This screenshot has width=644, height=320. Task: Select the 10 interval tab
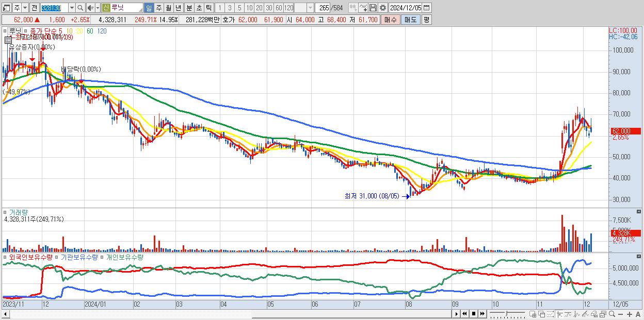click(x=249, y=8)
